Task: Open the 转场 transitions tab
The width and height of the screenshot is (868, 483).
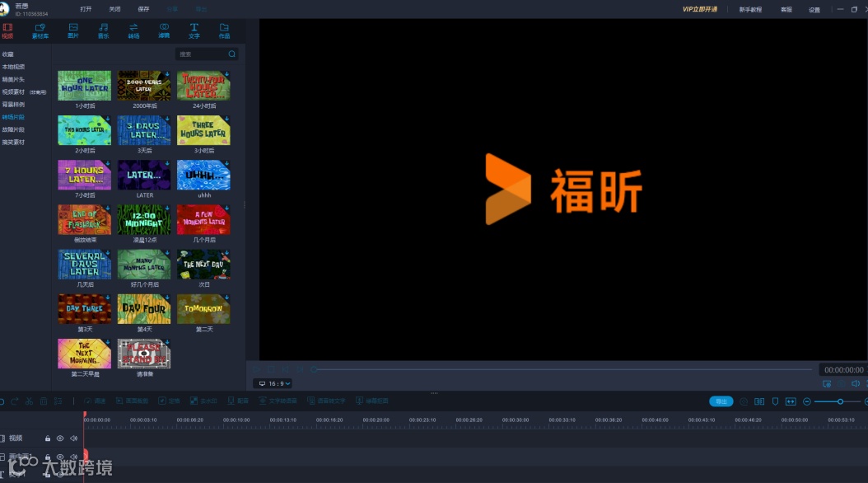Action: point(133,31)
